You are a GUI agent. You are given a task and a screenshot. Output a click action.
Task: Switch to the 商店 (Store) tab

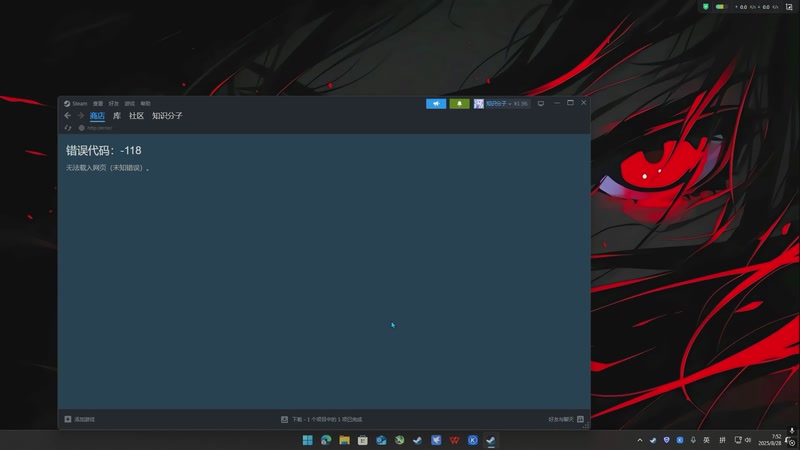coord(97,116)
